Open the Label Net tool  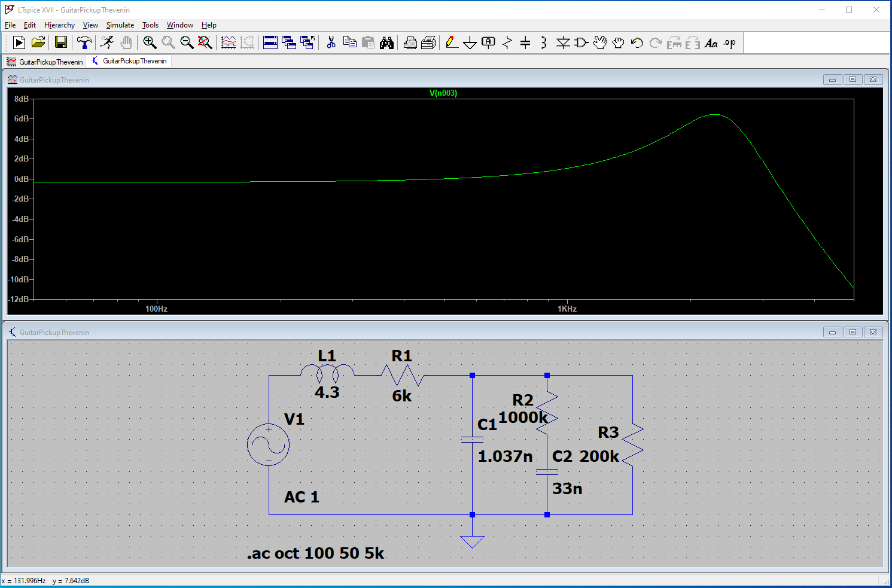[489, 42]
